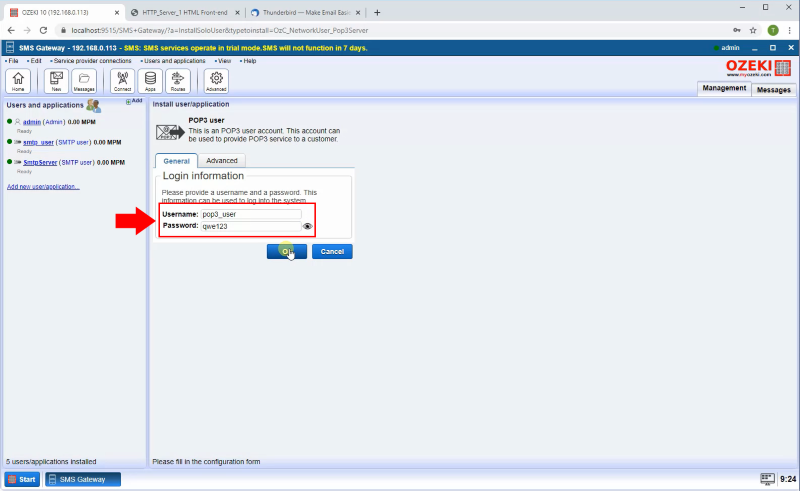
Task: Open the Routes toolbar icon
Action: 178,81
